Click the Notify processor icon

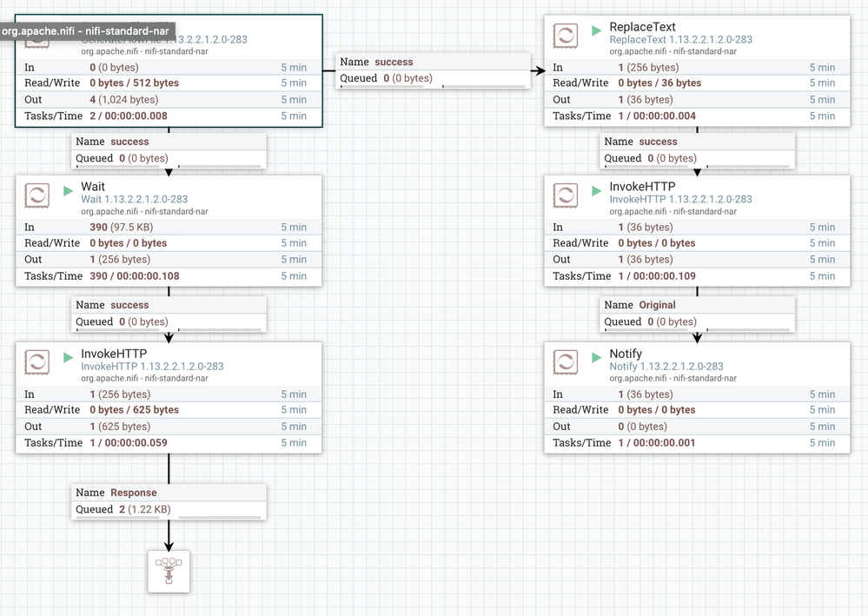click(566, 362)
